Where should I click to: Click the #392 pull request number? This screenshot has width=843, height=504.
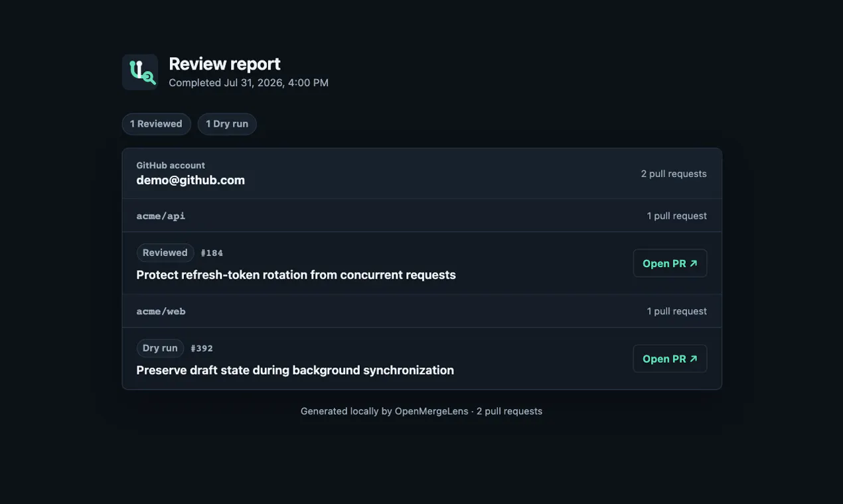click(202, 349)
